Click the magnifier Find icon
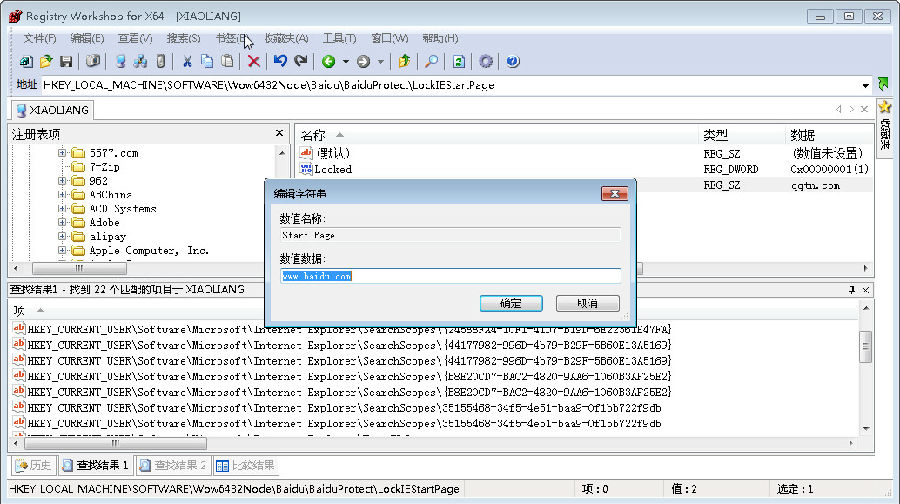Screen dimensions: 900x504 point(432,61)
